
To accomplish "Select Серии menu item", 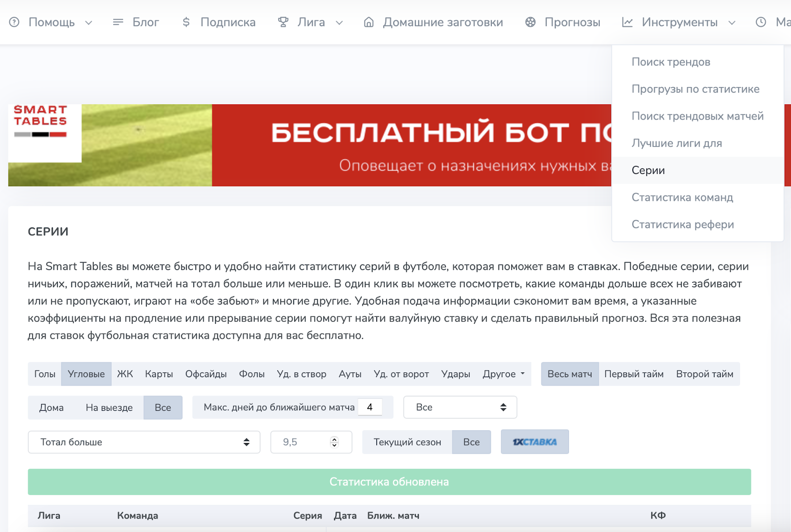I will 698,171.
